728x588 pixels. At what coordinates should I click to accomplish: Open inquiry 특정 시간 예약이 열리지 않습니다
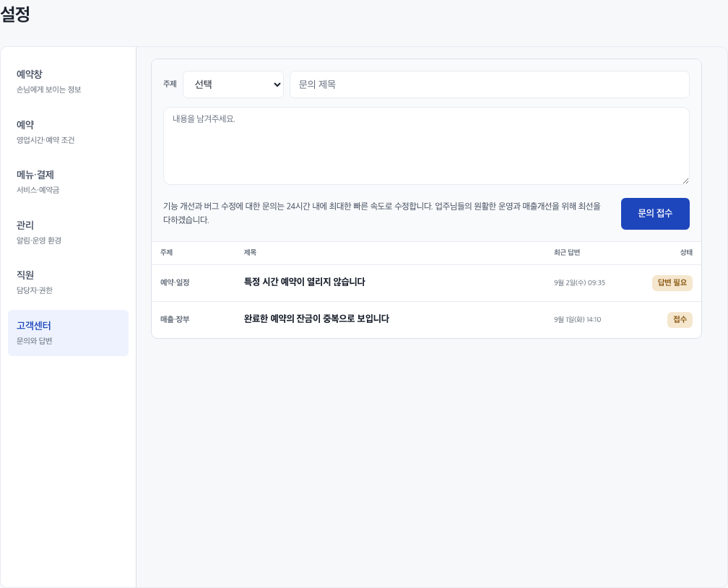pyautogui.click(x=305, y=282)
